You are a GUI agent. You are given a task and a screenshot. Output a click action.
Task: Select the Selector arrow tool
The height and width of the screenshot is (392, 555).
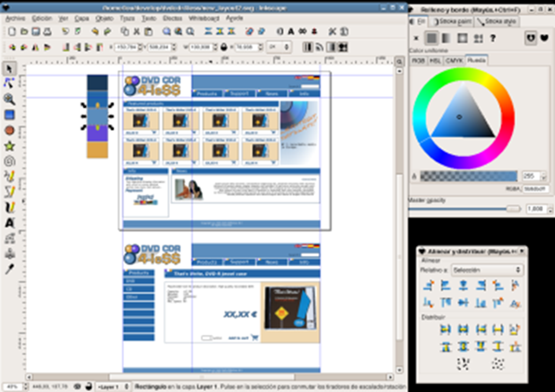click(10, 69)
